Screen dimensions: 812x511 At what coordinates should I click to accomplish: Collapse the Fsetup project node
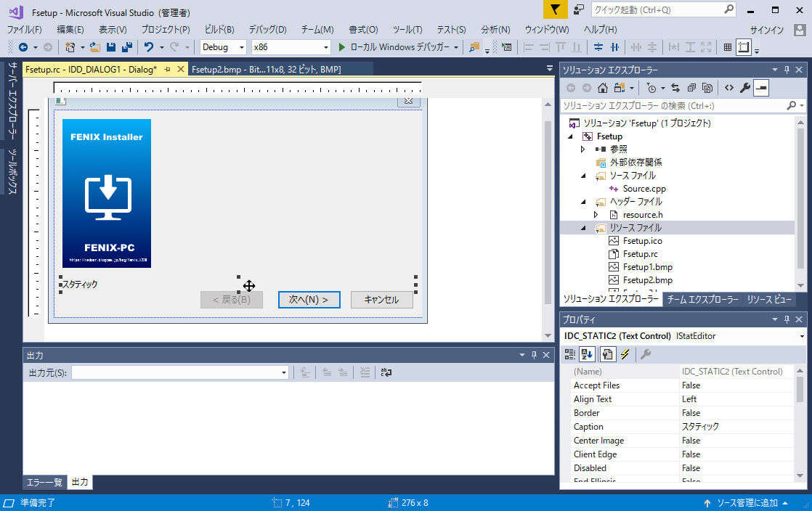point(571,136)
